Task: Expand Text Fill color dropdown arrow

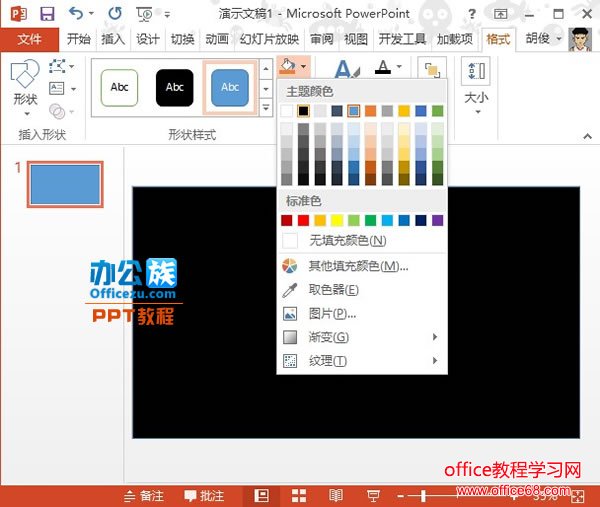Action: tap(399, 66)
